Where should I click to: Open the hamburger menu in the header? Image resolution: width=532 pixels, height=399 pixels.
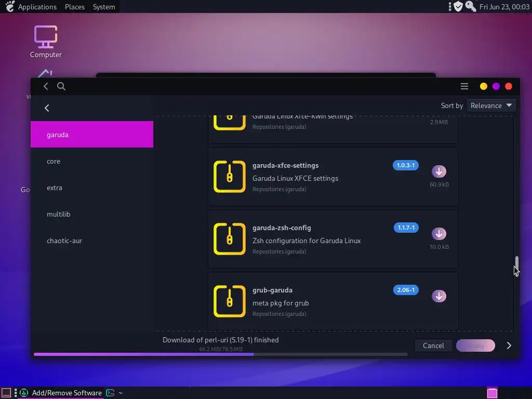[464, 87]
